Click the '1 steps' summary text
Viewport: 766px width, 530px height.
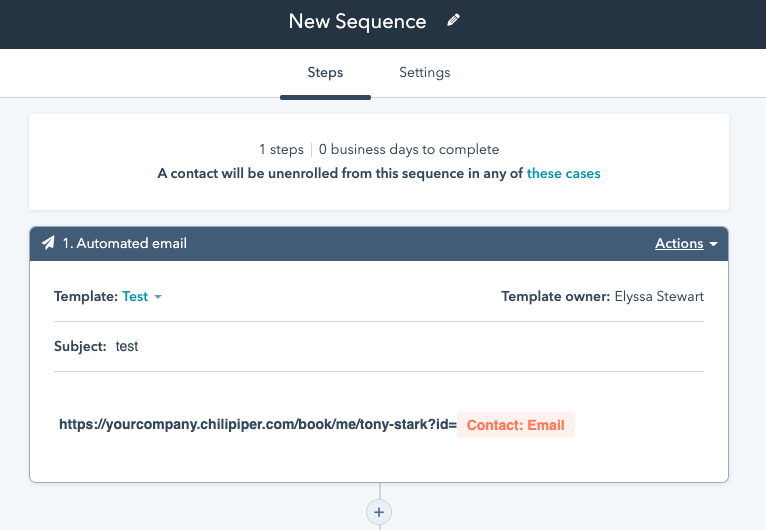click(281, 149)
